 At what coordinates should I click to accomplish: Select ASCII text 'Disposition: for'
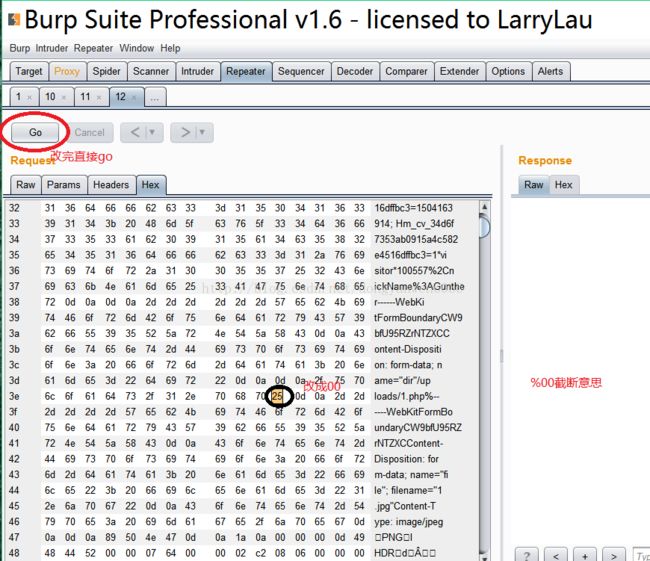[x=407, y=459]
